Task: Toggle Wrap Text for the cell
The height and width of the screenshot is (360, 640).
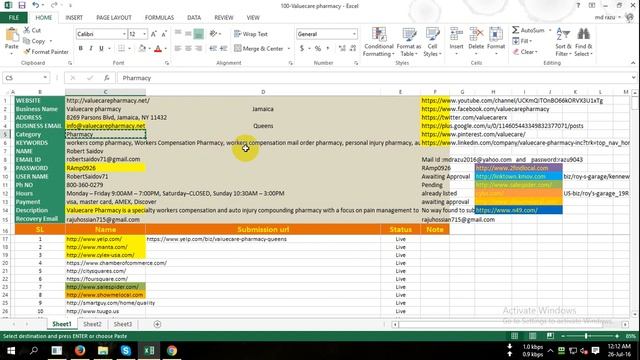Action: click(251, 34)
